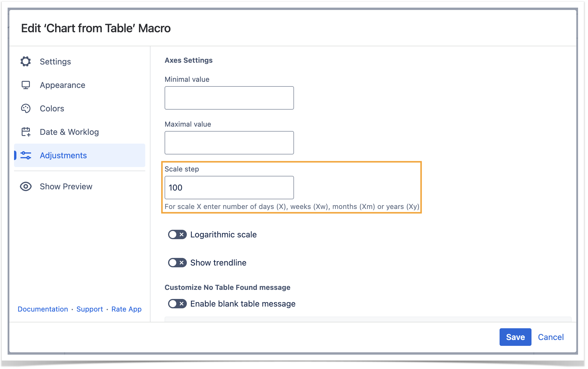Select the Settings menu item
588x369 pixels.
click(x=55, y=62)
